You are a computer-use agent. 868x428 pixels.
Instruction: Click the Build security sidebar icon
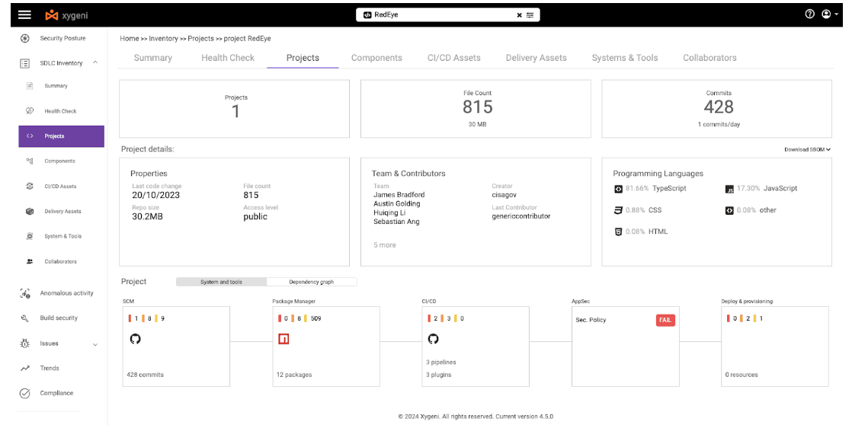click(24, 318)
